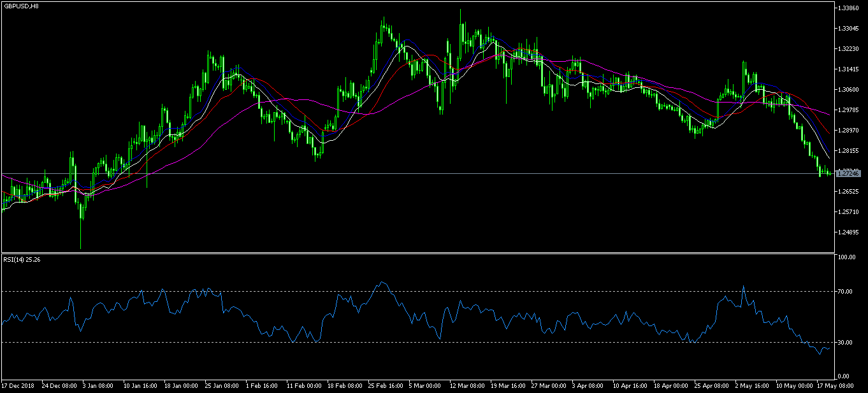Click price axis label 1.28970

point(848,131)
